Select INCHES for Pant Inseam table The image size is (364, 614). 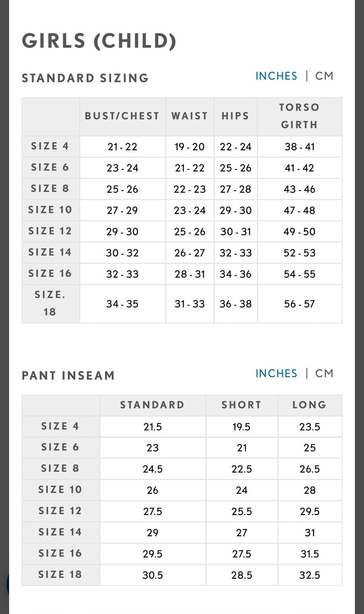click(276, 374)
